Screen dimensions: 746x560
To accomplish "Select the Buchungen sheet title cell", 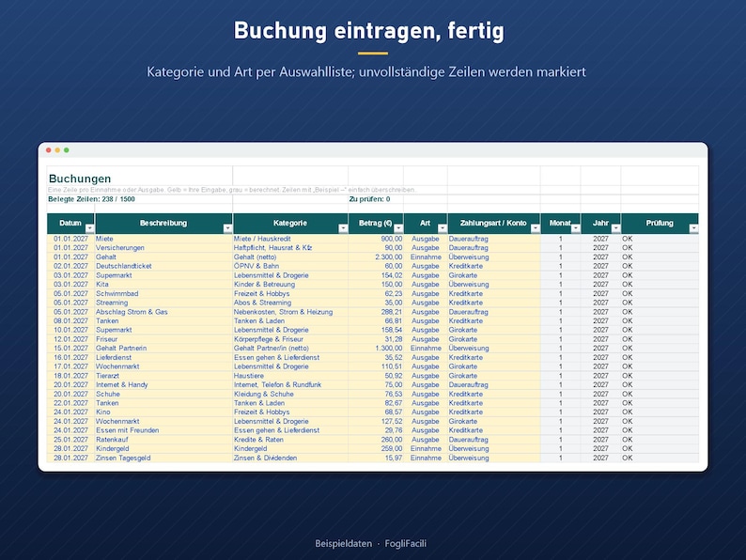I will [x=140, y=177].
